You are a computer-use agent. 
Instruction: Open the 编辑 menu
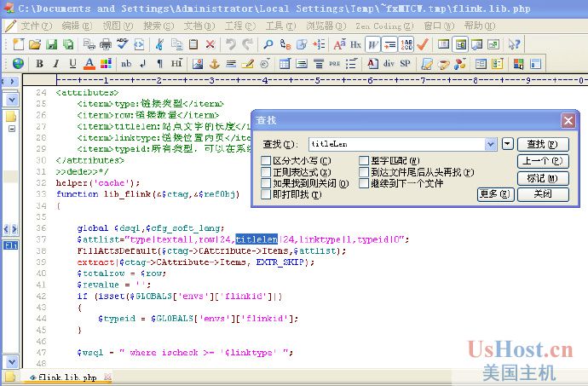(77, 26)
